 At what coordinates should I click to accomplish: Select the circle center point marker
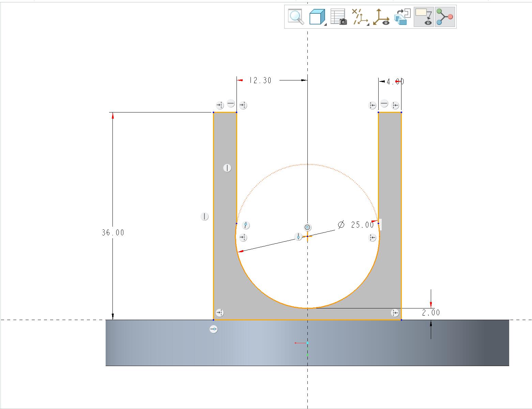tap(307, 236)
